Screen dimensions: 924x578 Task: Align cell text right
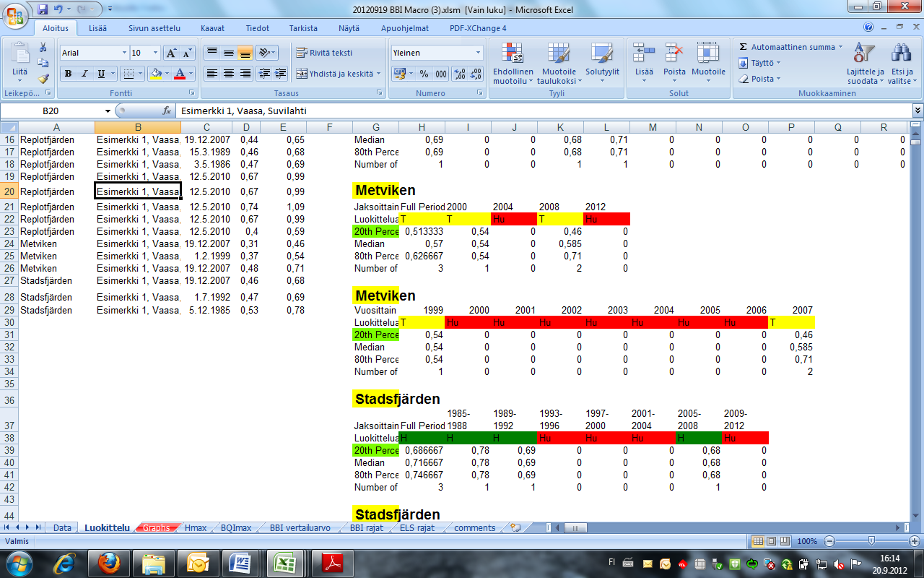[245, 74]
